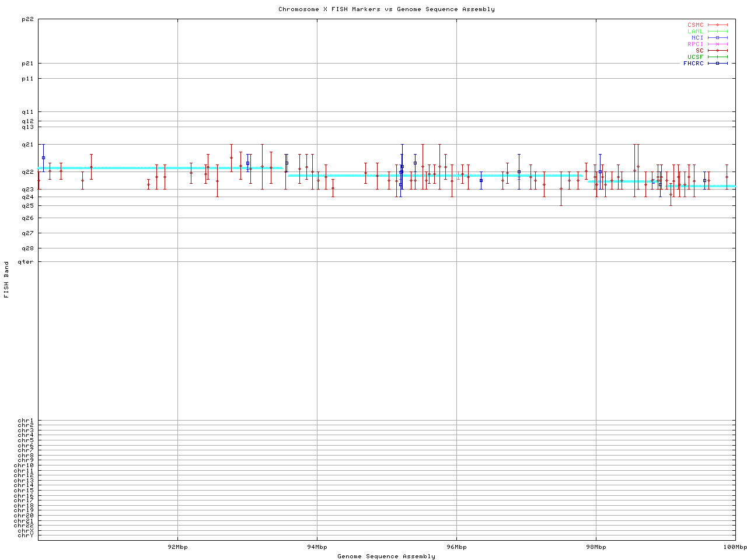Click the UCSF legend marker symbol
Image resolution: width=747 pixels, height=560 pixels.
[717, 57]
